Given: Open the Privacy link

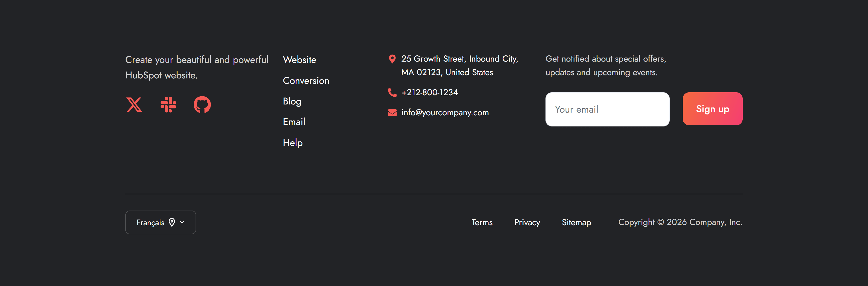Looking at the screenshot, I should click(527, 223).
